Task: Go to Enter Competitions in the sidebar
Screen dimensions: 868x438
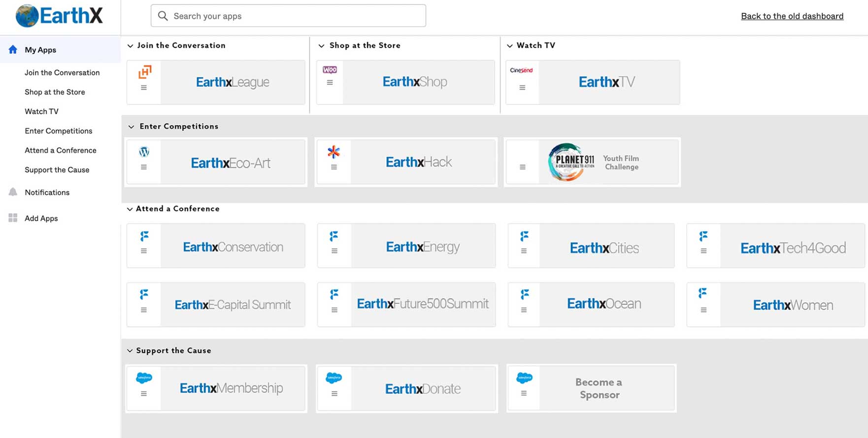Action: click(59, 131)
